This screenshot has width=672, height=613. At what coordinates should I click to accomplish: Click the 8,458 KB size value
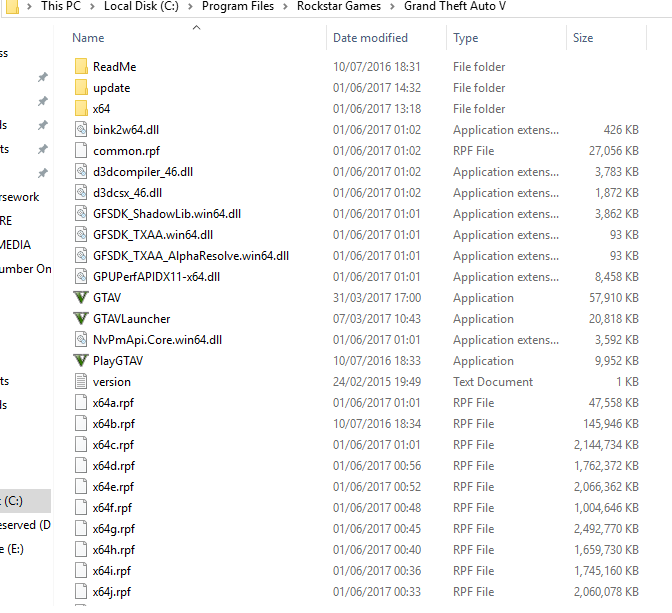click(x=617, y=276)
